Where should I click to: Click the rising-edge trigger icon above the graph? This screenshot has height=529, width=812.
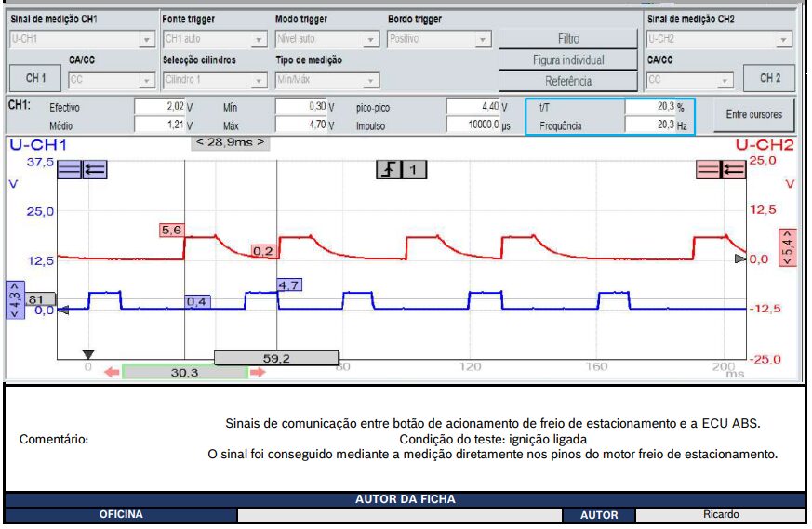(389, 168)
